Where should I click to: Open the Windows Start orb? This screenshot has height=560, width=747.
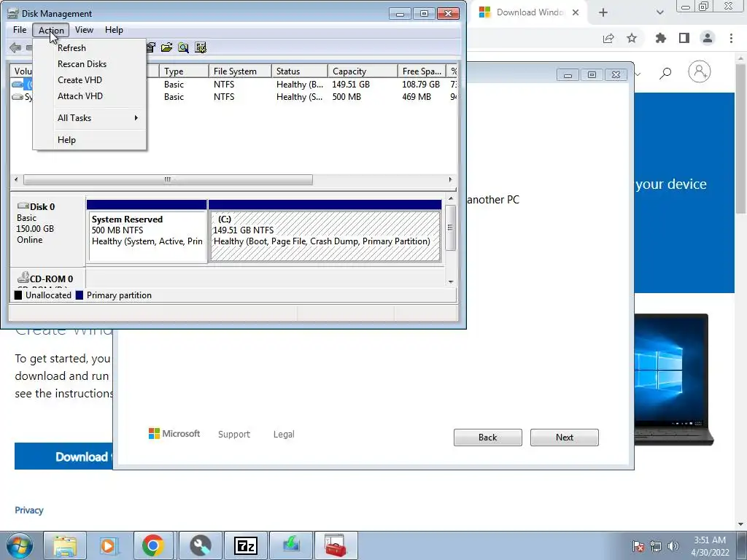[20, 545]
